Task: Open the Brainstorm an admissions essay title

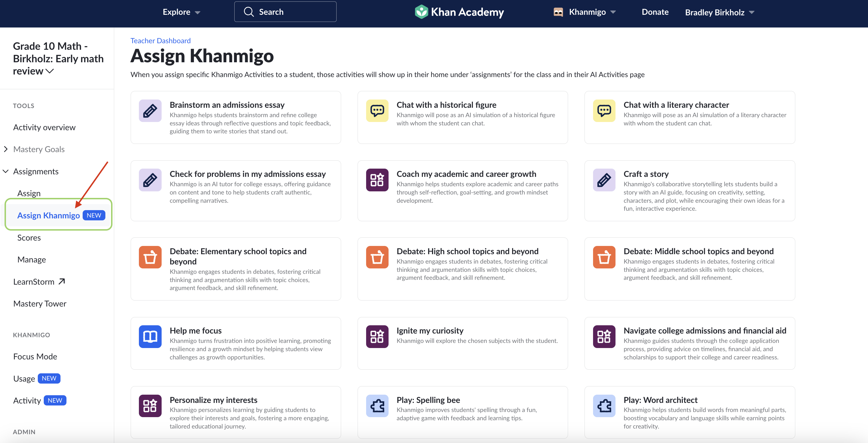Action: tap(227, 105)
